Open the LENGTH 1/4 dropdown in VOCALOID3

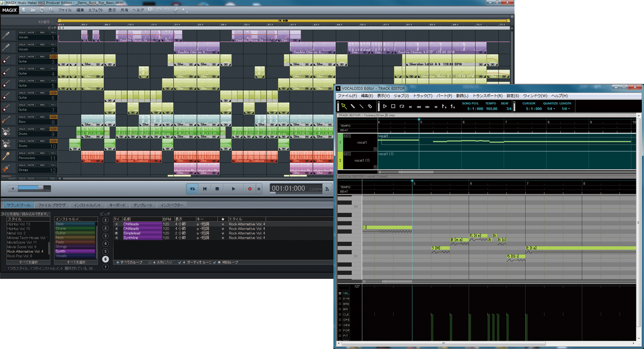pos(566,109)
